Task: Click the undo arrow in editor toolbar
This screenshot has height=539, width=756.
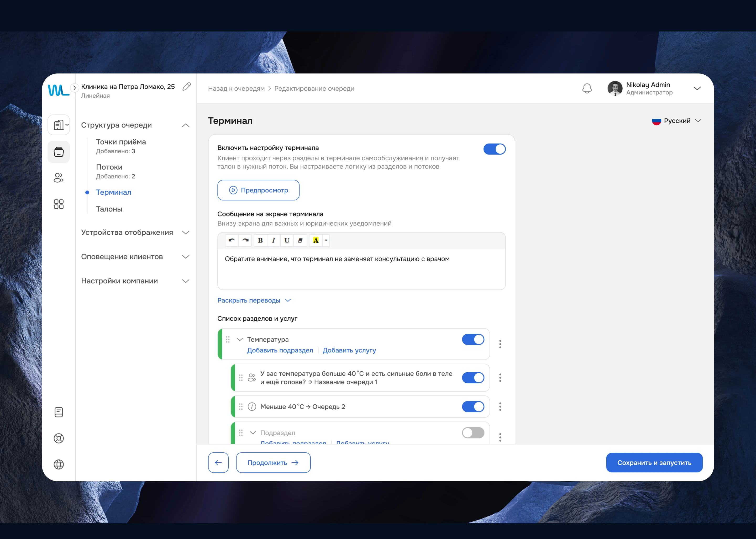Action: tap(232, 240)
